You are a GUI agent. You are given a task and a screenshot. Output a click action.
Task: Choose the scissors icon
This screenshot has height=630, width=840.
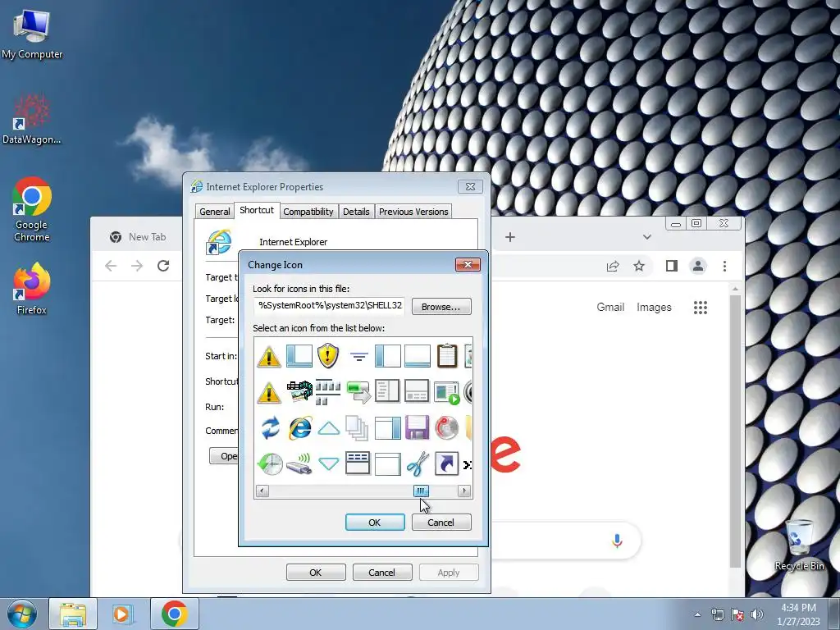418,464
